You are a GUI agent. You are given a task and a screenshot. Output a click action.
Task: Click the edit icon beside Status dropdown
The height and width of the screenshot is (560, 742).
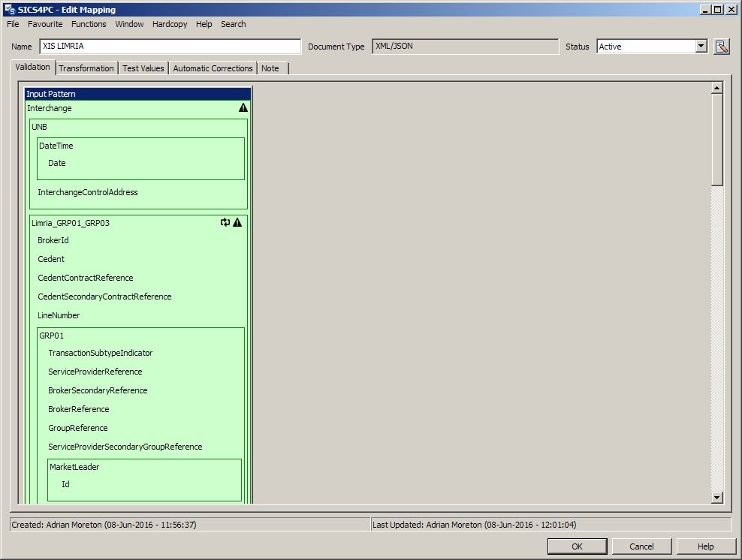pyautogui.click(x=721, y=47)
